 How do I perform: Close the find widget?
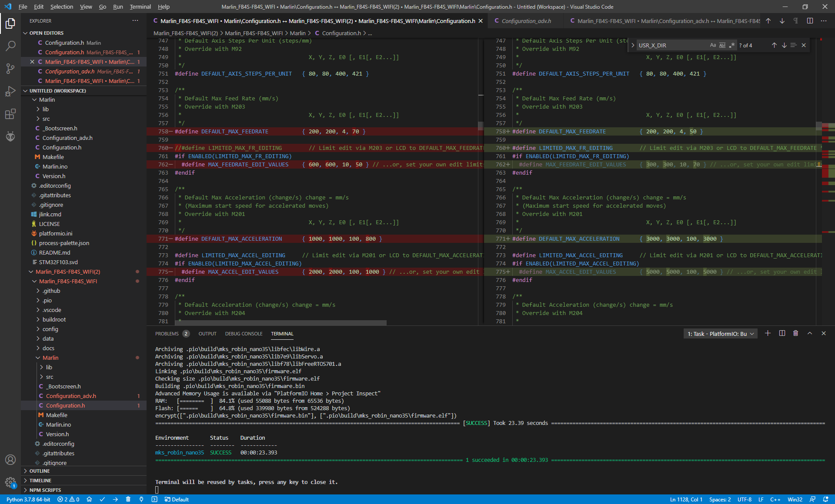pos(804,45)
